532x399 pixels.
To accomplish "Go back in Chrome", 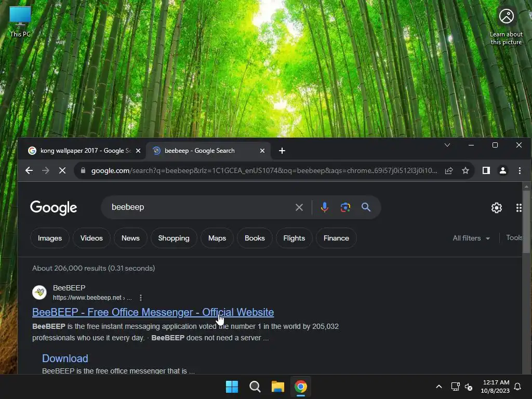I will pos(29,170).
